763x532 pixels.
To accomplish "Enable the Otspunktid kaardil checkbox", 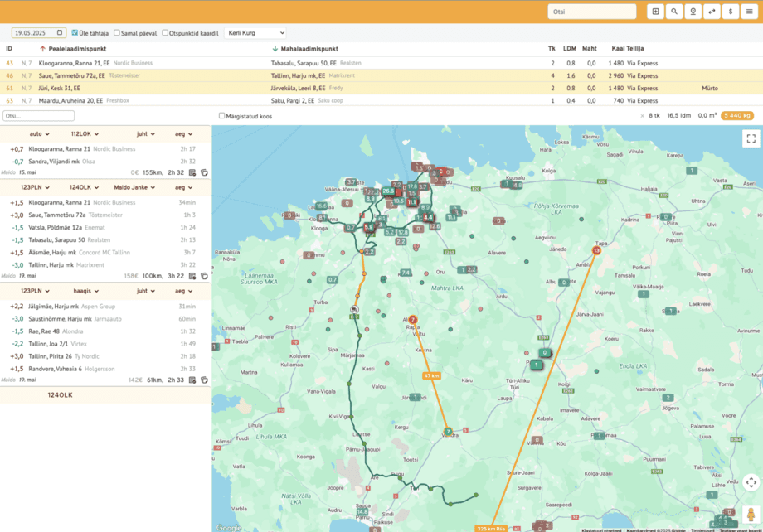I will coord(165,33).
